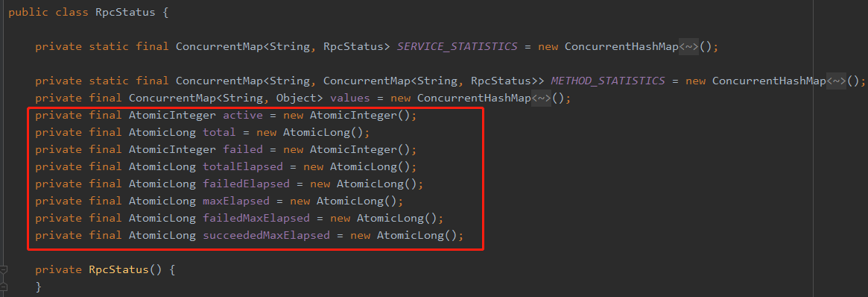
Task: Click ConcurrentHashMap on the SERVICE_STATISTICS line
Action: 621,46
